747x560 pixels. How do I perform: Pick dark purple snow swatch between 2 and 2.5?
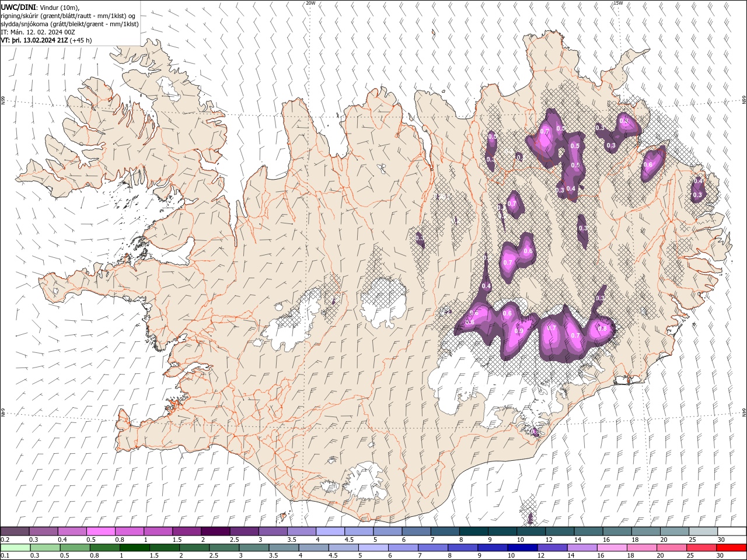pos(215,531)
